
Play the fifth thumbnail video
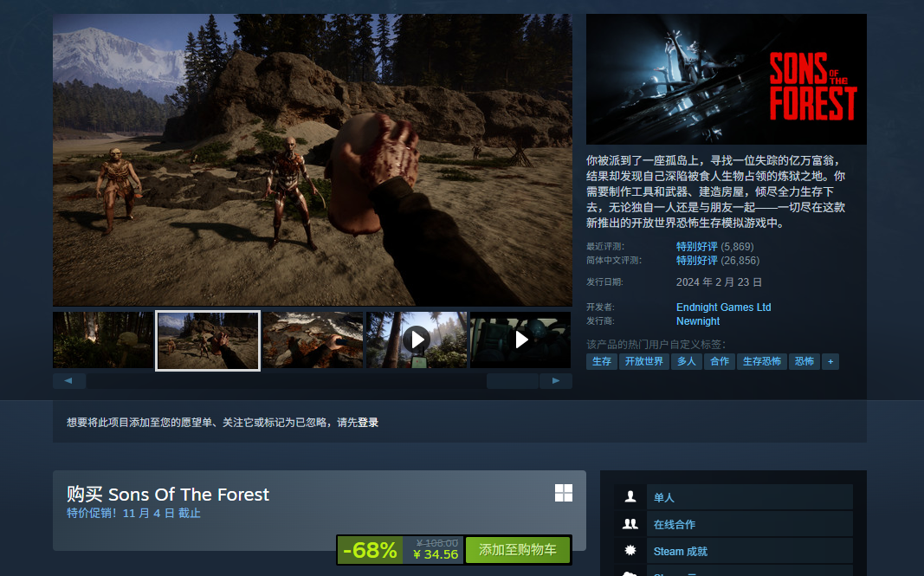(520, 340)
